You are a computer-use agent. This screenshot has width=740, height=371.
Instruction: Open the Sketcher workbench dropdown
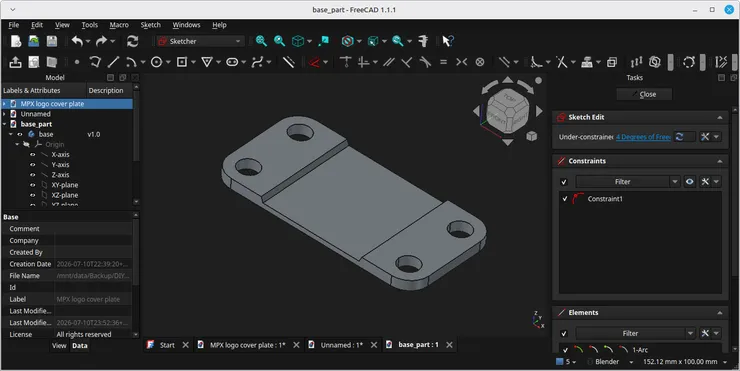click(x=201, y=41)
